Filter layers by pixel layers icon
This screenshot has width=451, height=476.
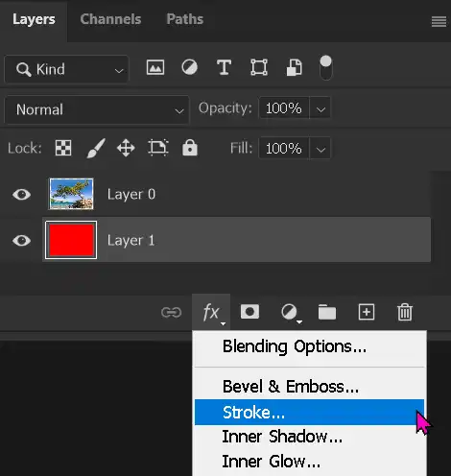(x=155, y=67)
